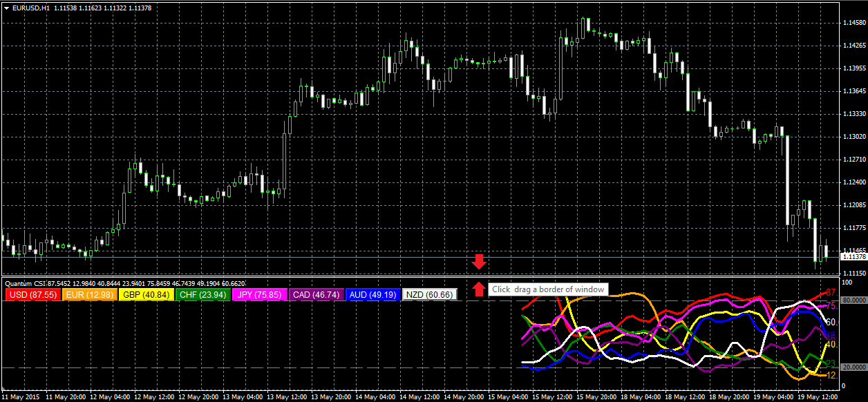Click the red 87 line end label
Screen dimensions: 868x402
coord(831,293)
